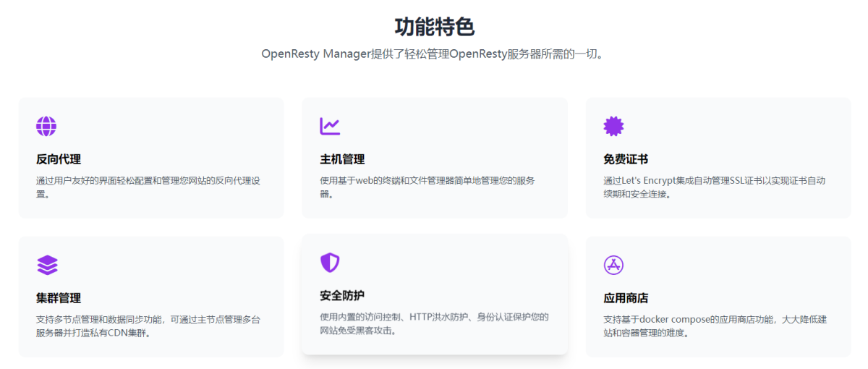The width and height of the screenshot is (868, 369).
Task: Click the app store icon
Action: (613, 265)
